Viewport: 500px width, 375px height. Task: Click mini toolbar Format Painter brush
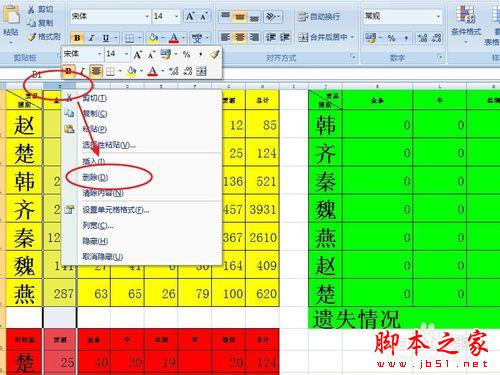click(215, 54)
